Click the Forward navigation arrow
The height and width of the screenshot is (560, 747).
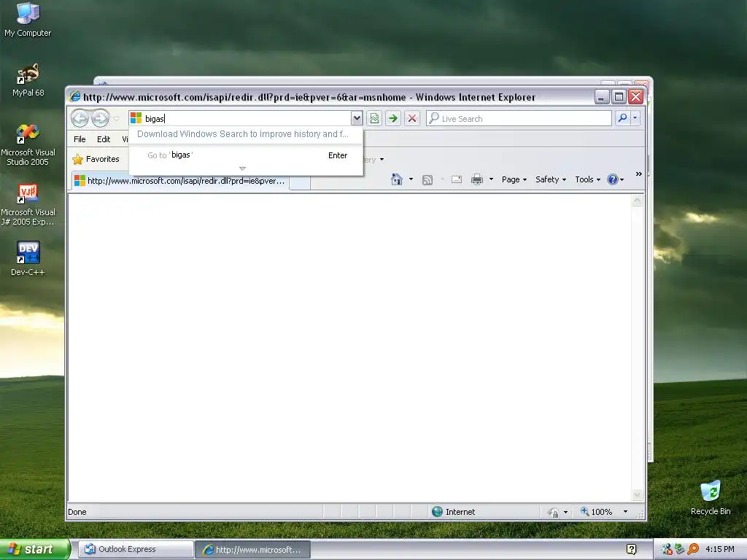coord(100,118)
